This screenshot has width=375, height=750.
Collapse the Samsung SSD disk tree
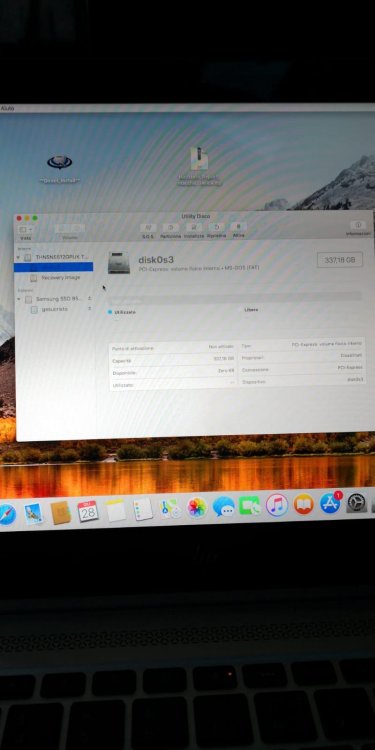(x=19, y=299)
